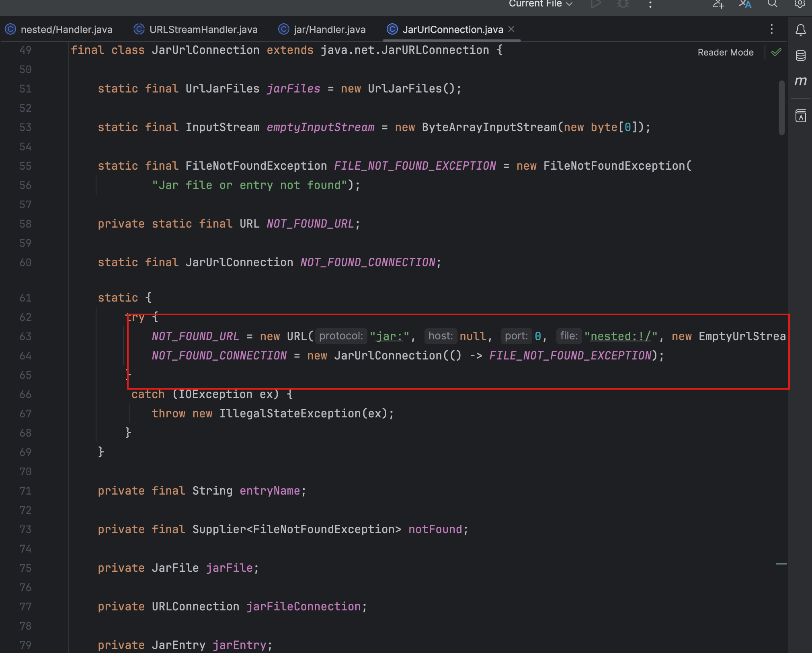This screenshot has height=653, width=812.
Task: Start debugging with the bug icon
Action: pyautogui.click(x=623, y=4)
